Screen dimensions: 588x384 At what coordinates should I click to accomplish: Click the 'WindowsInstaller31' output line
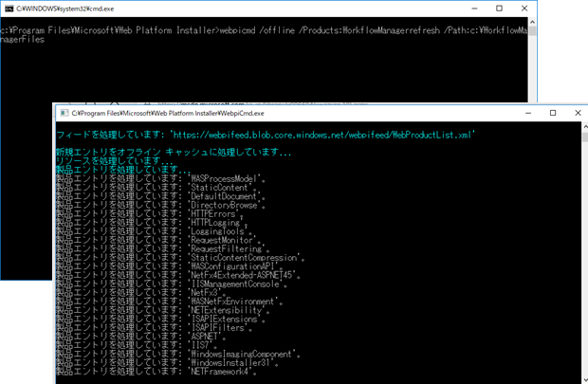167,362
